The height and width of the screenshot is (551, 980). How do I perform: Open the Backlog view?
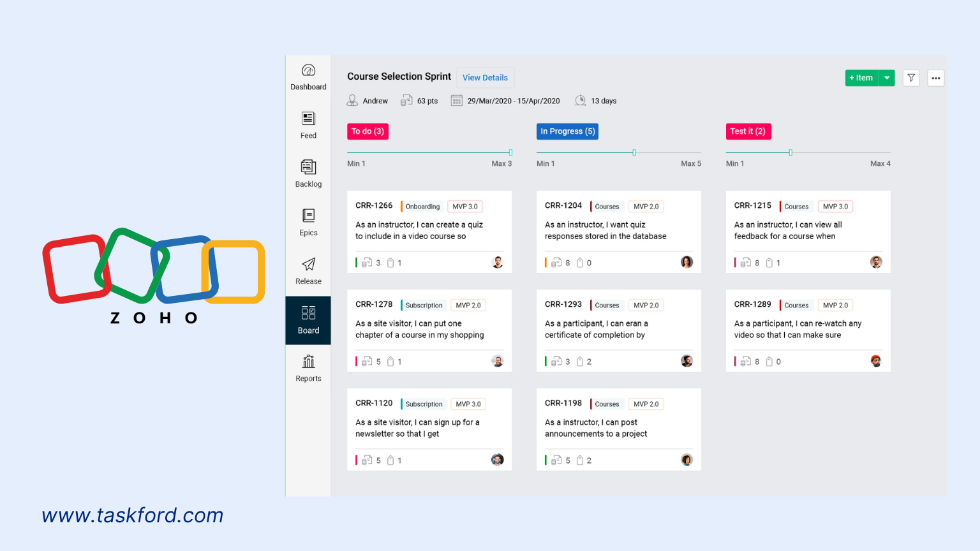[x=308, y=170]
